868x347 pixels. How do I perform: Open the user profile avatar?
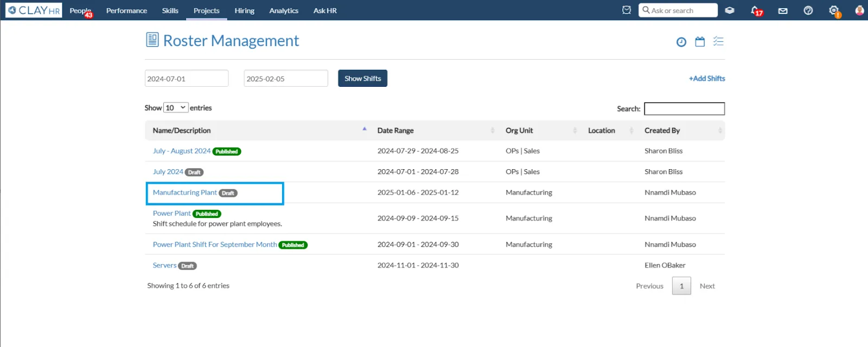859,10
